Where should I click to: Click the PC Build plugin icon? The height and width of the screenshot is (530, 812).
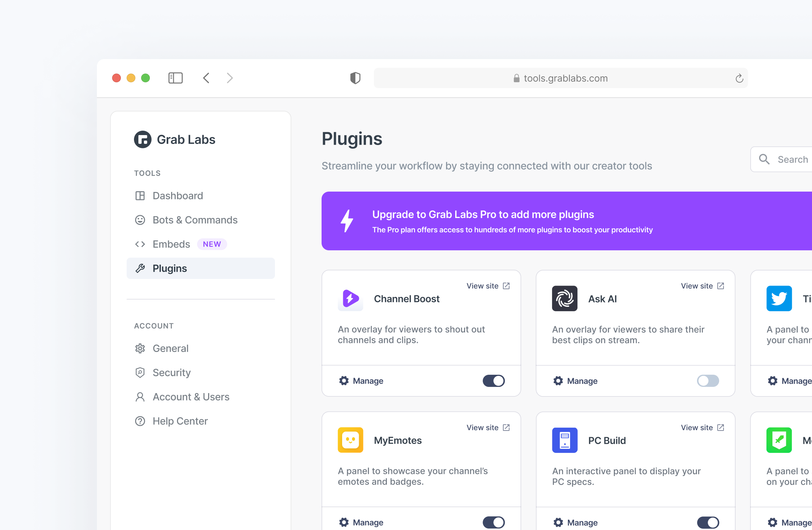pyautogui.click(x=565, y=440)
